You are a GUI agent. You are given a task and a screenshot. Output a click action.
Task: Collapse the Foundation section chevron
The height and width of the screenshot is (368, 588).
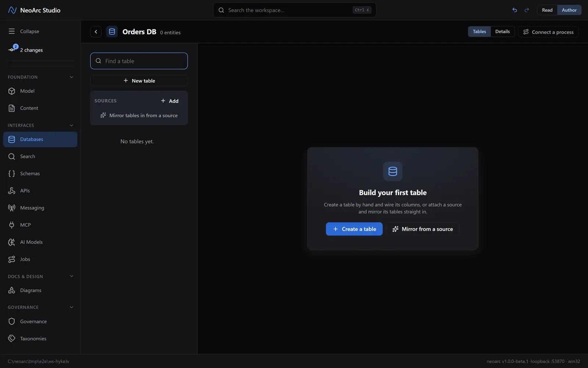72,77
